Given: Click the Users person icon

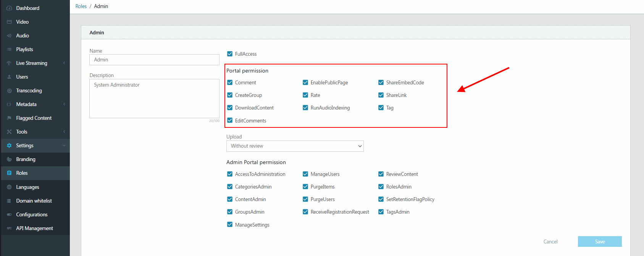Looking at the screenshot, I should [x=9, y=77].
